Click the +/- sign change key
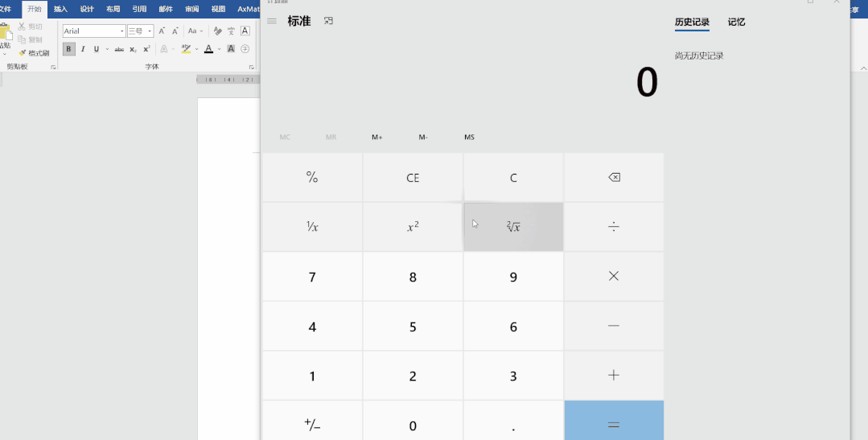This screenshot has height=440, width=868. click(312, 421)
